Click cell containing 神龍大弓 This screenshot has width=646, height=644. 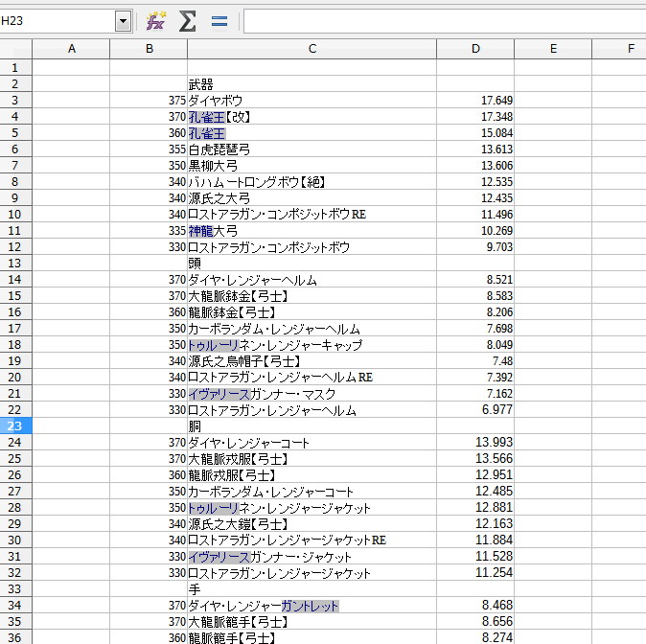click(x=311, y=230)
